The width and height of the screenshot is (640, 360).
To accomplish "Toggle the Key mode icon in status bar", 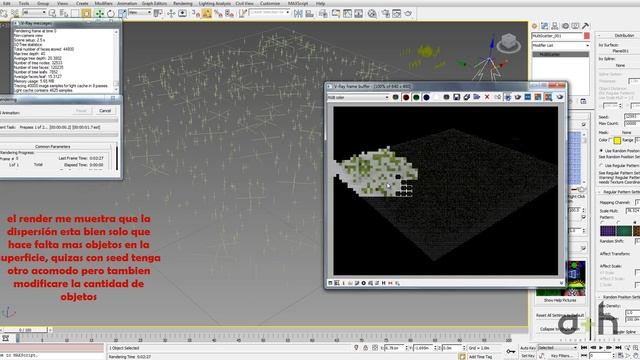I will [510, 351].
